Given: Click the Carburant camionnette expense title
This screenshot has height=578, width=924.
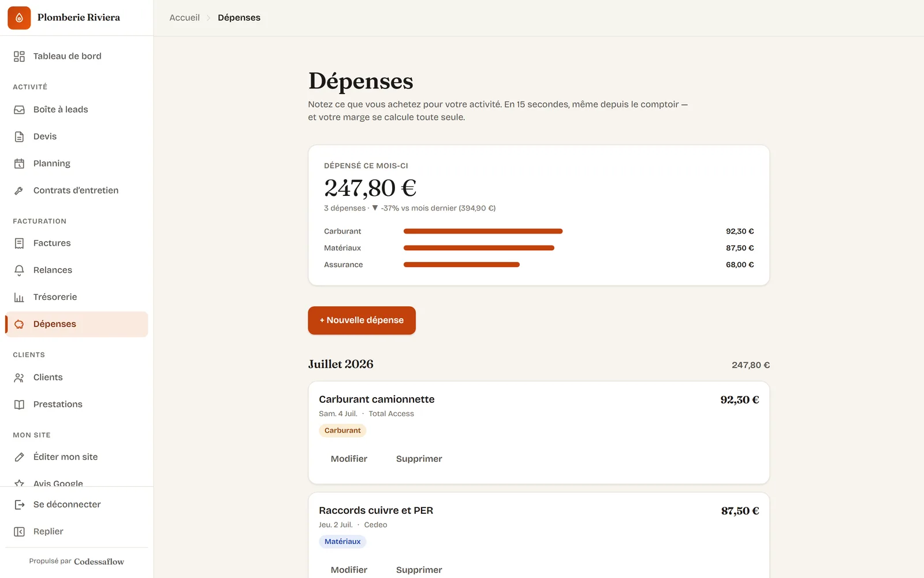Looking at the screenshot, I should (377, 399).
